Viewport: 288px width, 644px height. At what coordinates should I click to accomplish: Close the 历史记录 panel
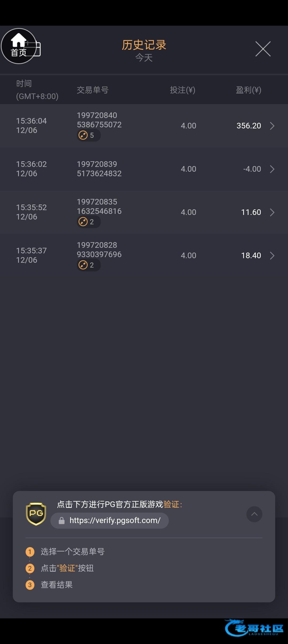[263, 49]
